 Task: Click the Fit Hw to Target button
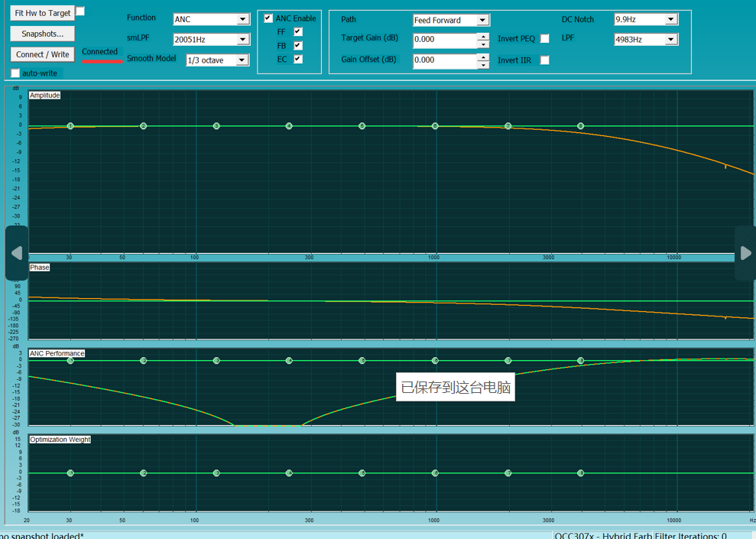pyautogui.click(x=43, y=13)
